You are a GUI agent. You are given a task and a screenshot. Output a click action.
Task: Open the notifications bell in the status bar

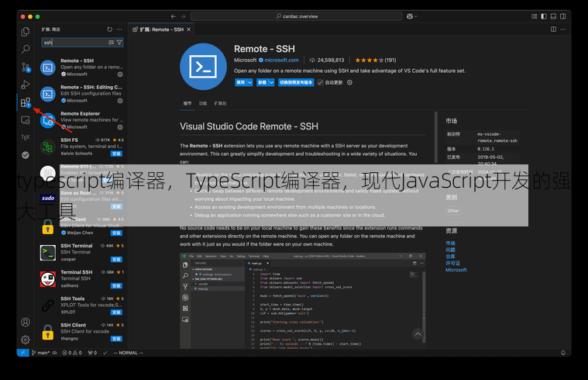pyautogui.click(x=563, y=353)
